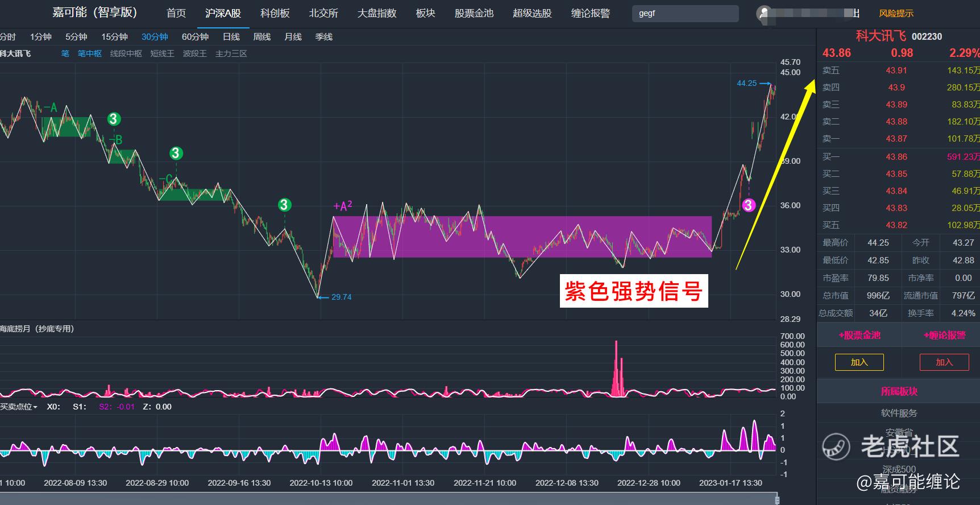The width and height of the screenshot is (980, 505).
Task: Click the current price 43.86
Action: (837, 53)
